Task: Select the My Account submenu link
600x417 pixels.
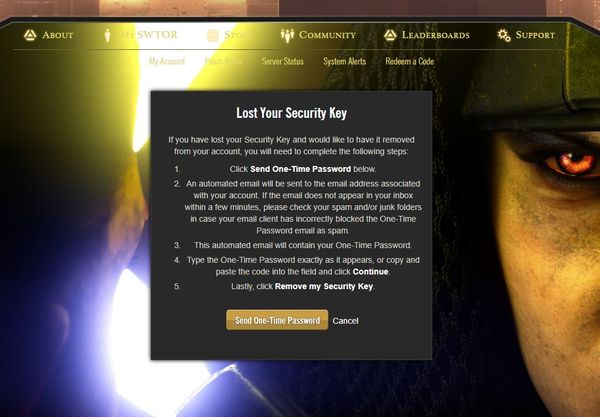Action: click(167, 61)
